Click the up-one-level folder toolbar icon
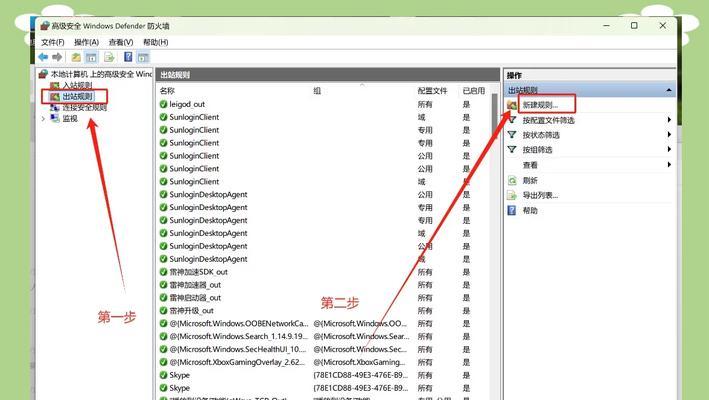This screenshot has width=709, height=400. pos(76,57)
